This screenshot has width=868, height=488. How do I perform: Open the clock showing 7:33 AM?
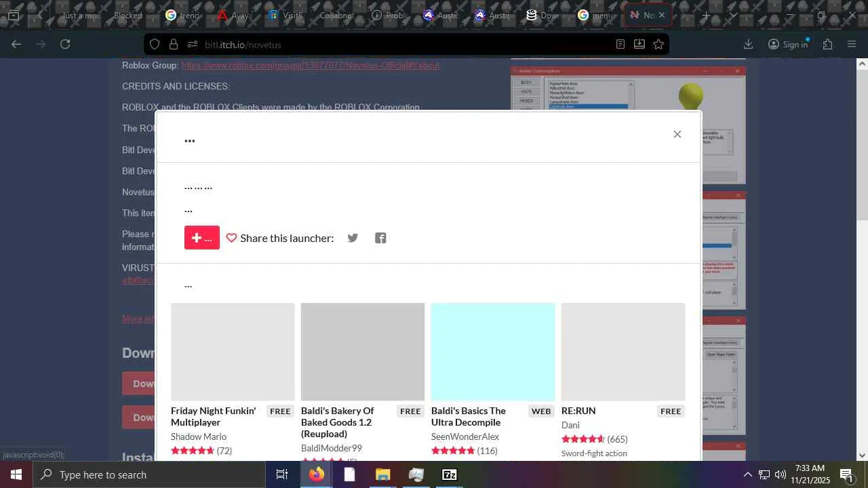click(x=812, y=474)
